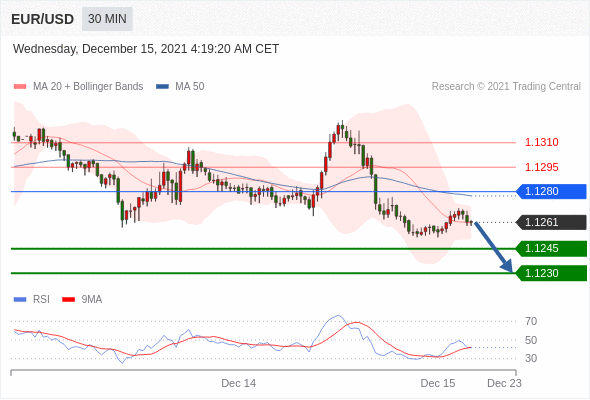Click the 30 MIN timeframe button
The height and width of the screenshot is (400, 590).
tap(107, 19)
